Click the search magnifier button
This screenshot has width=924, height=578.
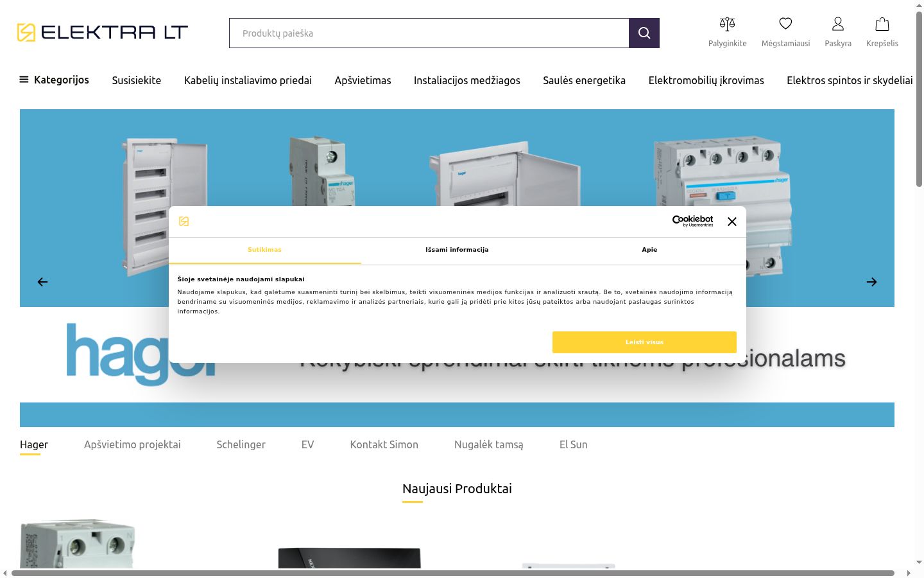click(x=644, y=33)
